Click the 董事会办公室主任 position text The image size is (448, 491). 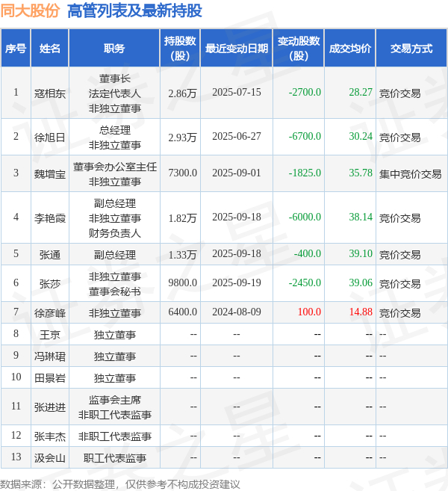115,167
